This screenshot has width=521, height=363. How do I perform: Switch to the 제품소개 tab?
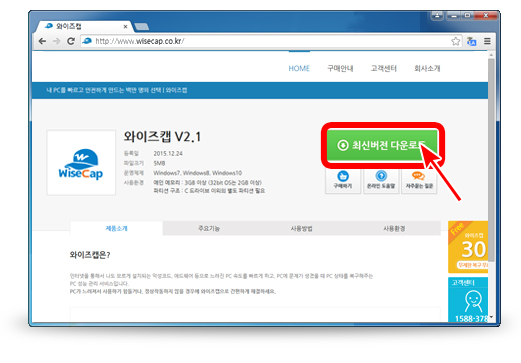tap(116, 228)
